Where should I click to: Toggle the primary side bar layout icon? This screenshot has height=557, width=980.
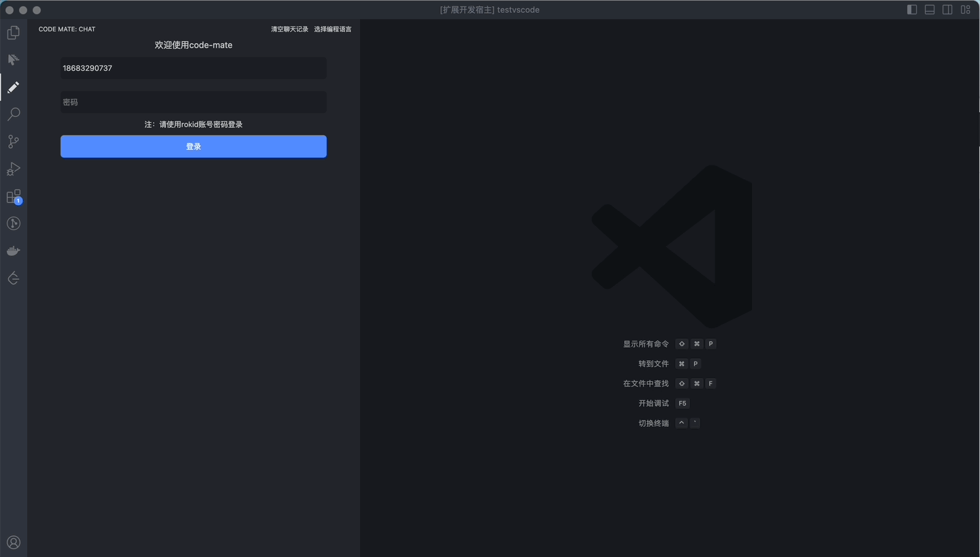coord(912,10)
